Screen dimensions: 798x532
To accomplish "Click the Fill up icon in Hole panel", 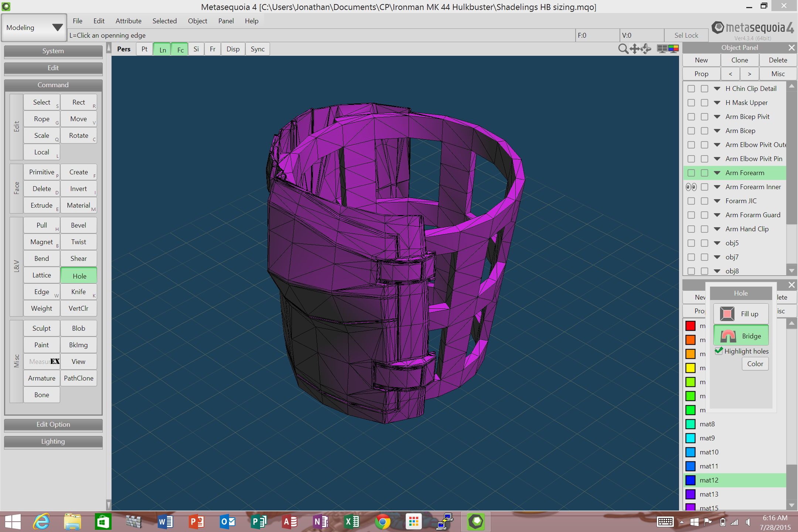I will pyautogui.click(x=727, y=314).
